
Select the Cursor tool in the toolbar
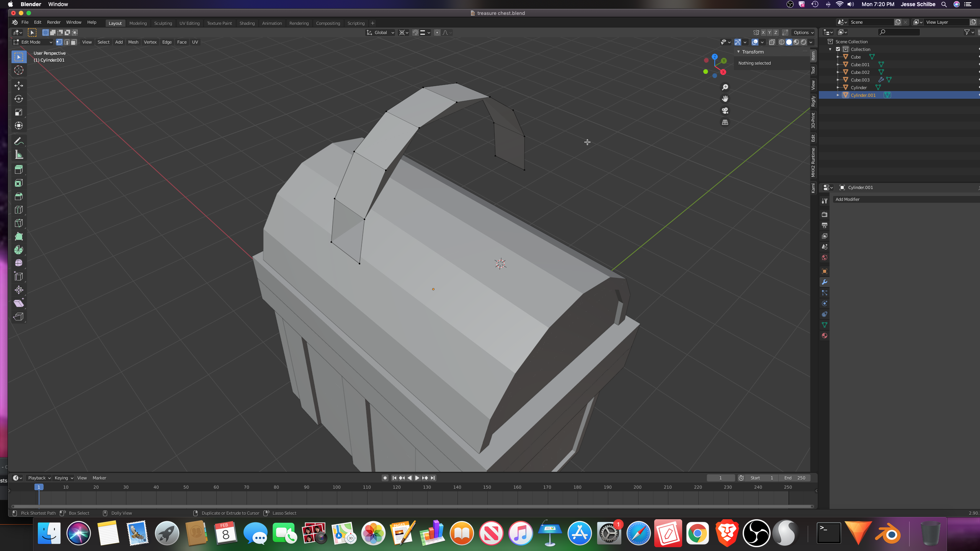18,70
